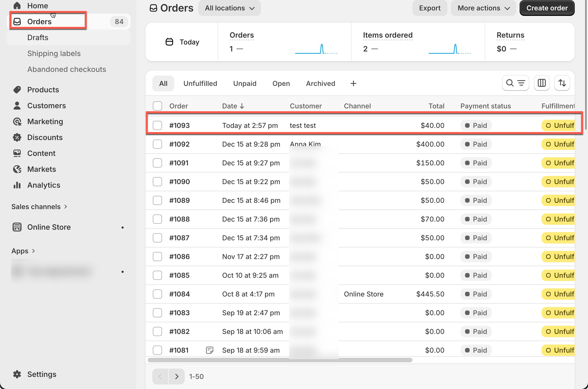This screenshot has height=389, width=588.
Task: Go to Discounts in sidebar
Action: point(45,137)
